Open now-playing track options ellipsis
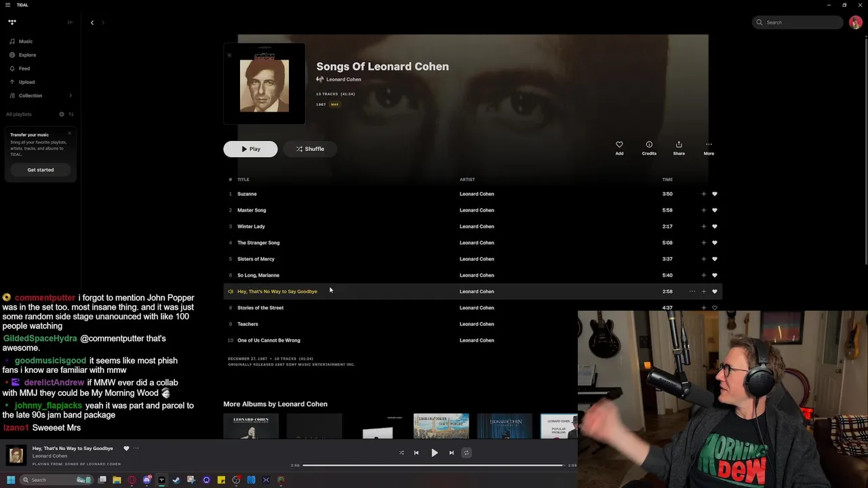The height and width of the screenshot is (488, 868). click(x=136, y=448)
